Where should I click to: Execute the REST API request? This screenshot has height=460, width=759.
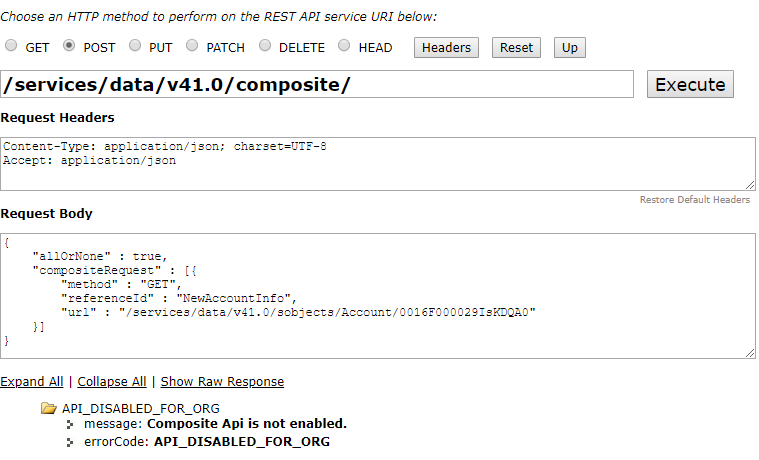[x=690, y=84]
